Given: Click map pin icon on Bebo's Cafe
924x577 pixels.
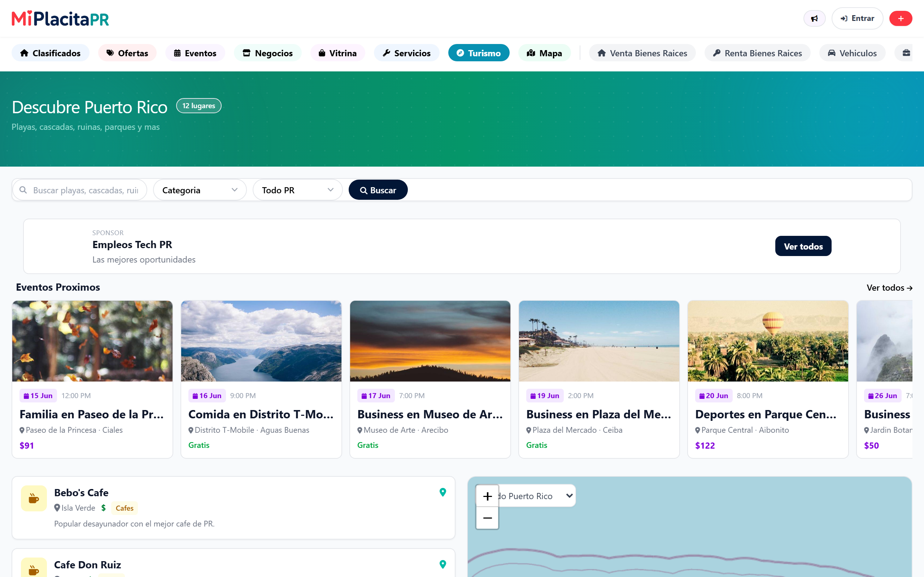Looking at the screenshot, I should [x=443, y=492].
